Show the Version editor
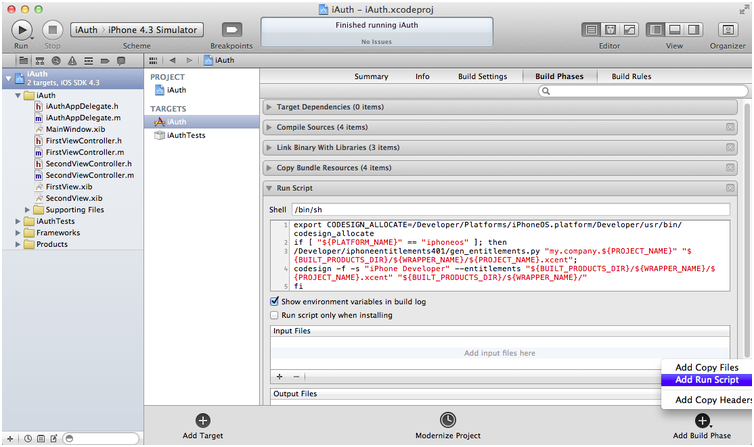This screenshot has height=447, width=754. pyautogui.click(x=629, y=30)
